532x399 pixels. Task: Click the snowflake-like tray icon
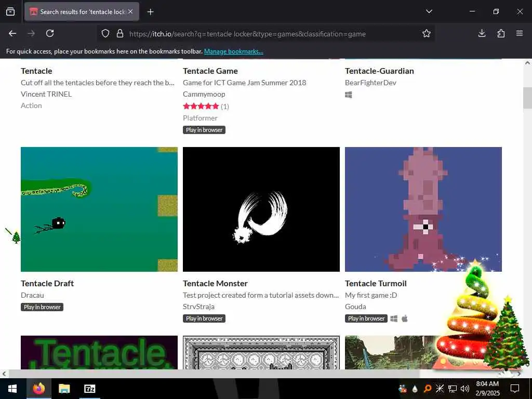click(440, 389)
